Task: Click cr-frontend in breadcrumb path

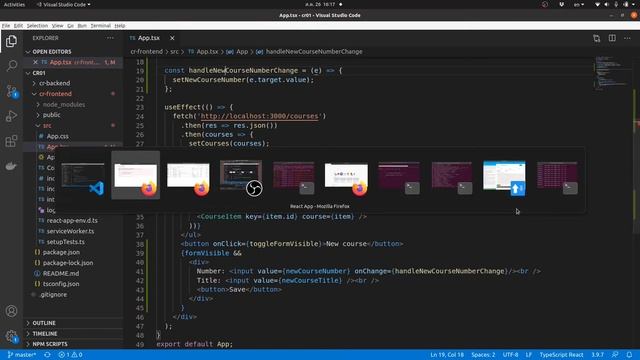Action: (147, 52)
